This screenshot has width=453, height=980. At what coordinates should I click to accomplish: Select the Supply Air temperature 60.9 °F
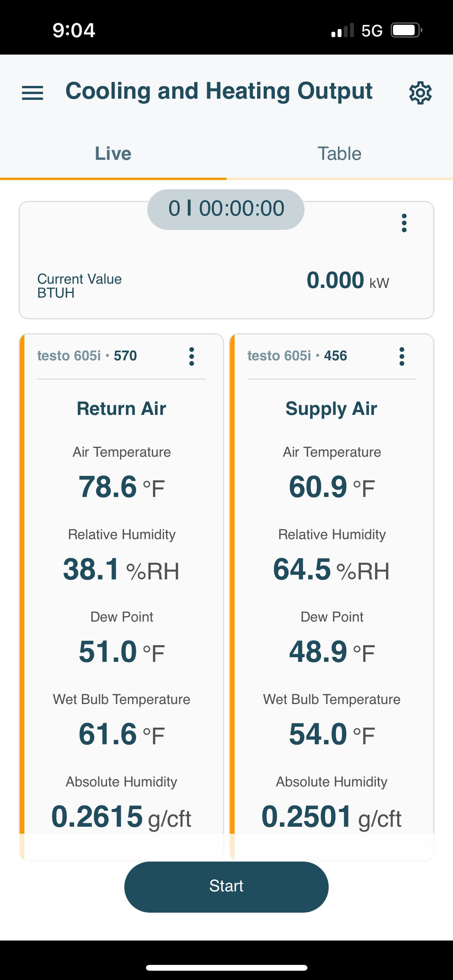[332, 487]
